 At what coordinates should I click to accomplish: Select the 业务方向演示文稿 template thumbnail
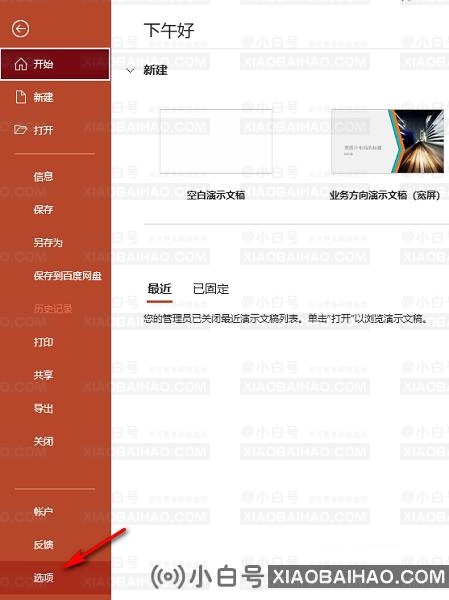coord(387,141)
